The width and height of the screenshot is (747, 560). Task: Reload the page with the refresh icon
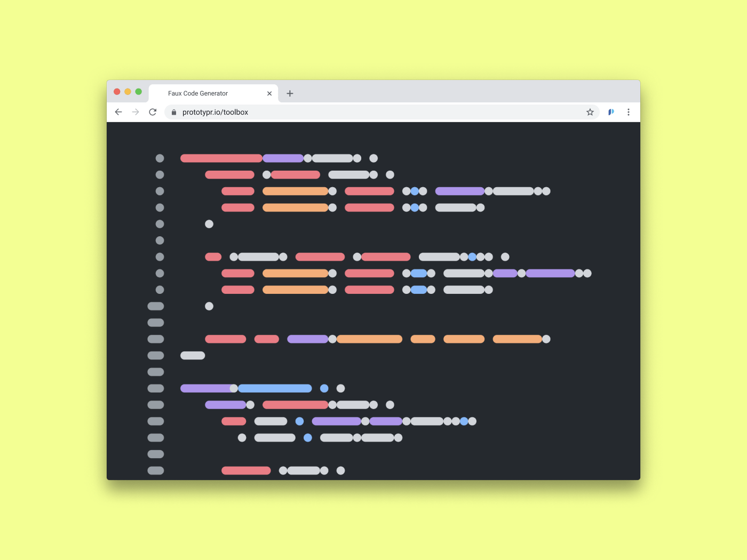click(x=153, y=112)
